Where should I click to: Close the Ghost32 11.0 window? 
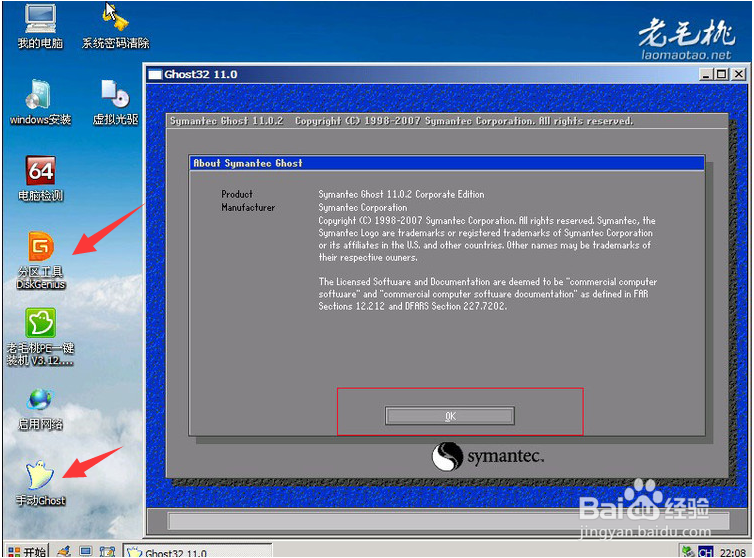tap(739, 74)
